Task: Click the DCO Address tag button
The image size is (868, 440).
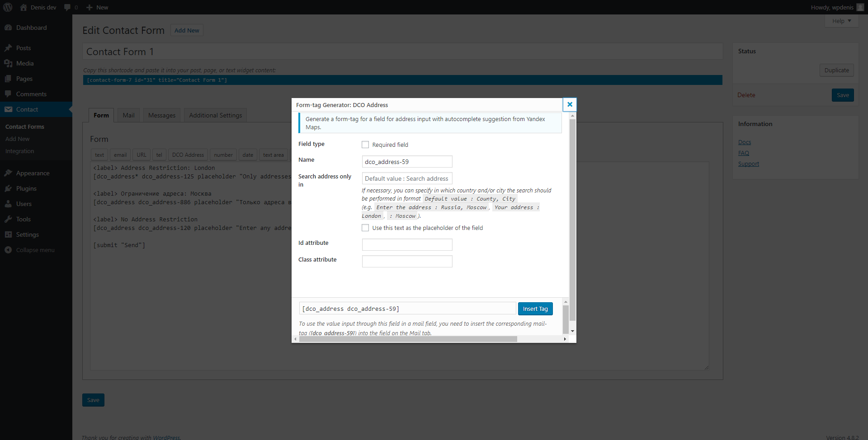Action: [x=188, y=154]
